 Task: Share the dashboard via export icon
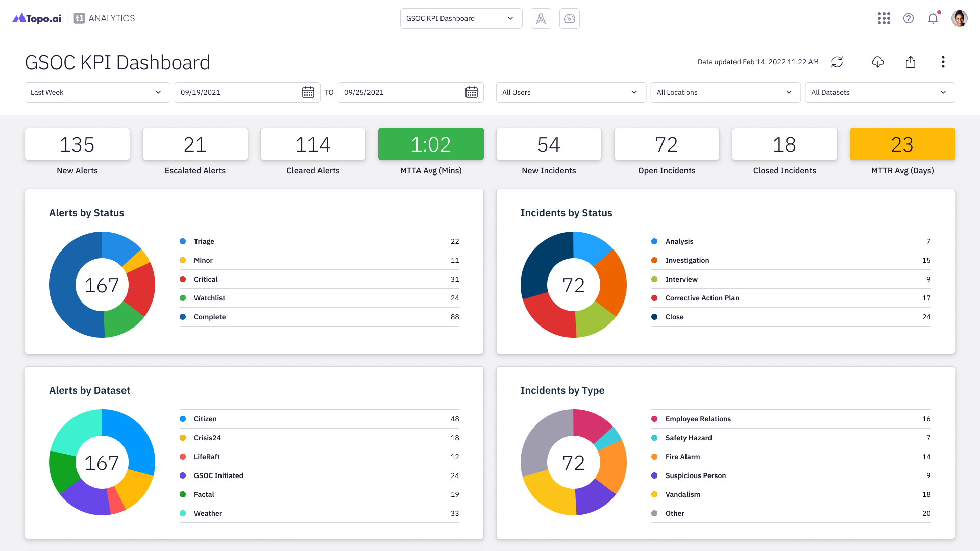point(910,62)
